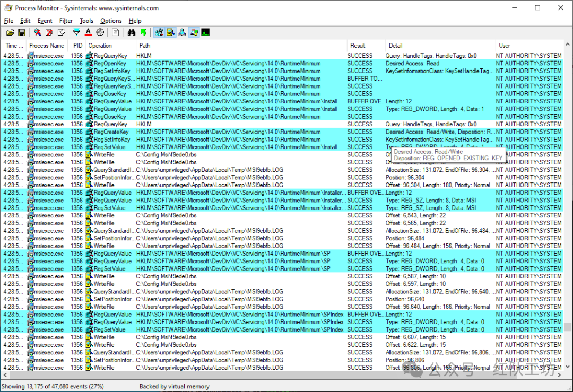Save events using the floppy disk icon
The image size is (573, 392).
pos(22,32)
